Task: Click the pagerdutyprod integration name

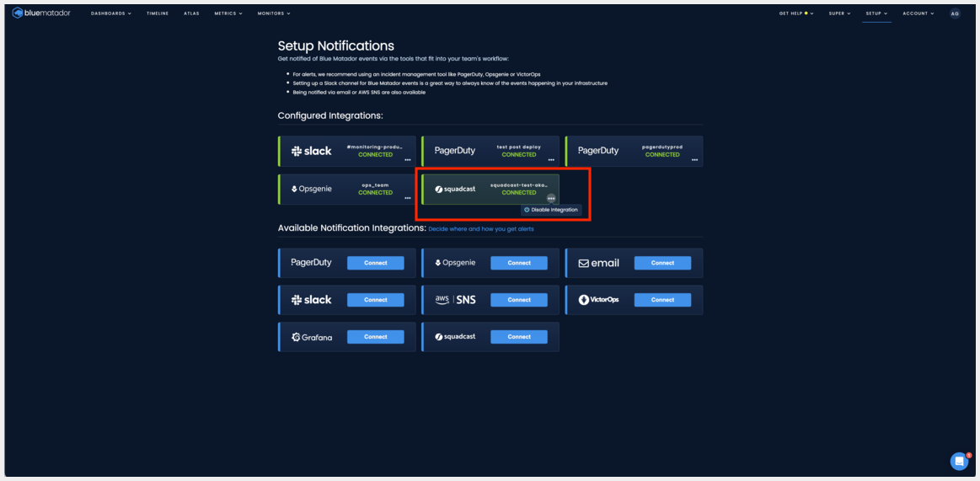Action: (x=662, y=147)
